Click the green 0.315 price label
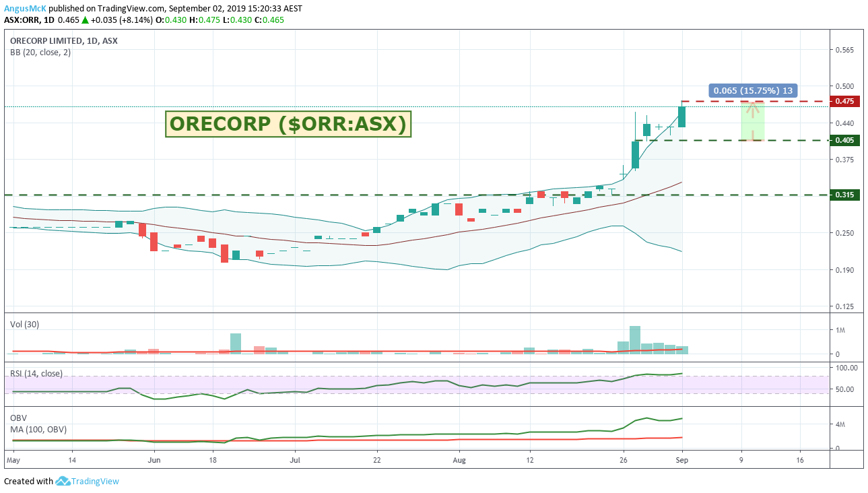This screenshot has height=493, width=868. [844, 195]
